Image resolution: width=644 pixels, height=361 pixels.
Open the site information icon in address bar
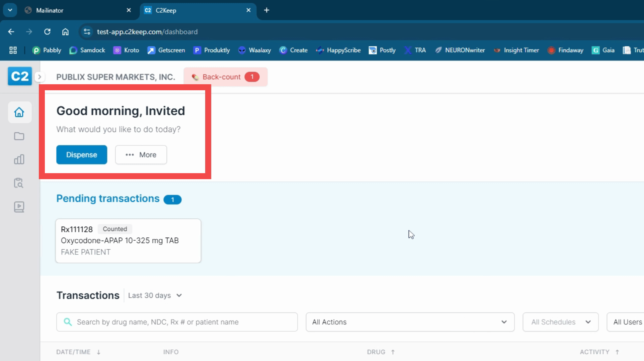pos(87,32)
